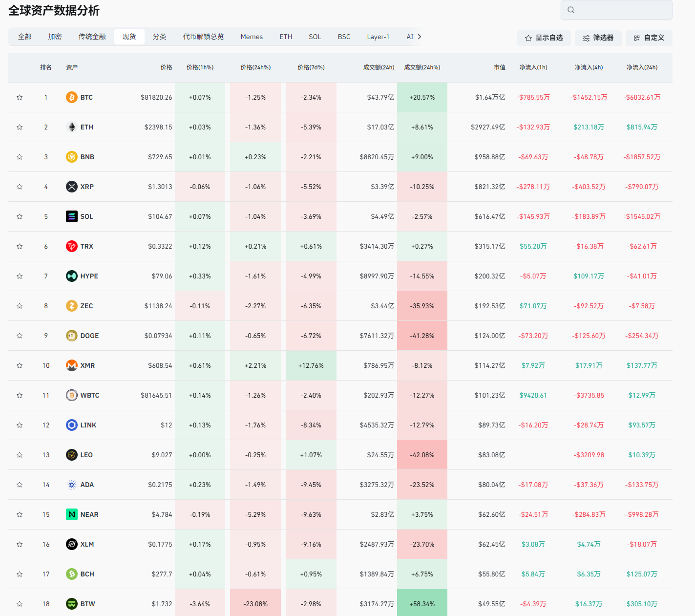This screenshot has width=695, height=616.
Task: Click the XLM Stellar coin icon
Action: point(72,544)
